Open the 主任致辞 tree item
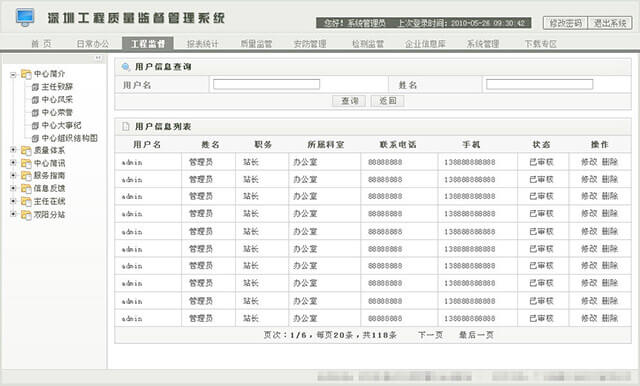Screen dimensions: 640x386 coord(57,87)
